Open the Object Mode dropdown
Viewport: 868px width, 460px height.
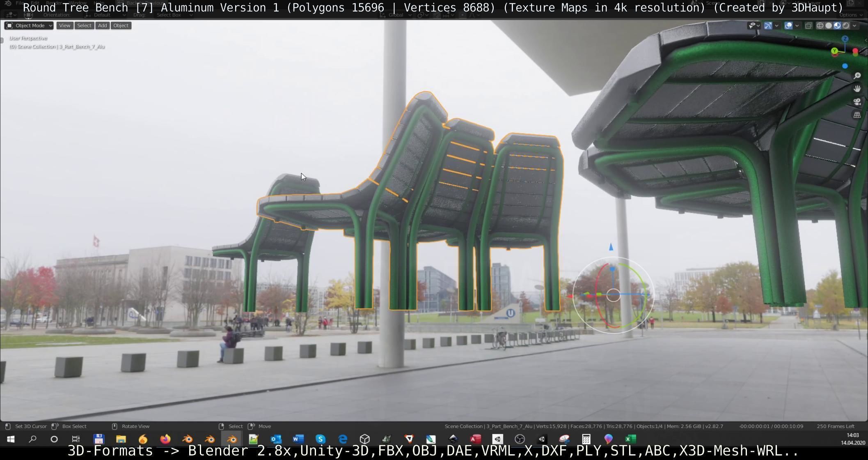tap(29, 25)
